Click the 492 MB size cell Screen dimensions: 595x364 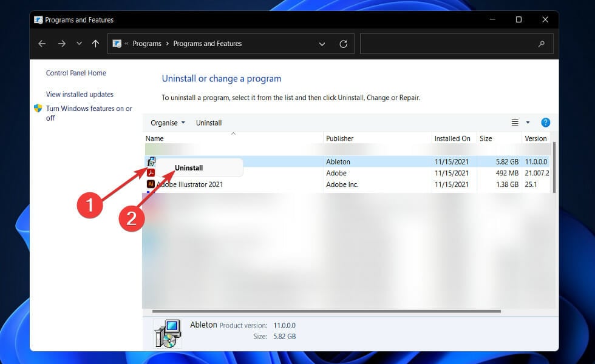[x=507, y=174]
